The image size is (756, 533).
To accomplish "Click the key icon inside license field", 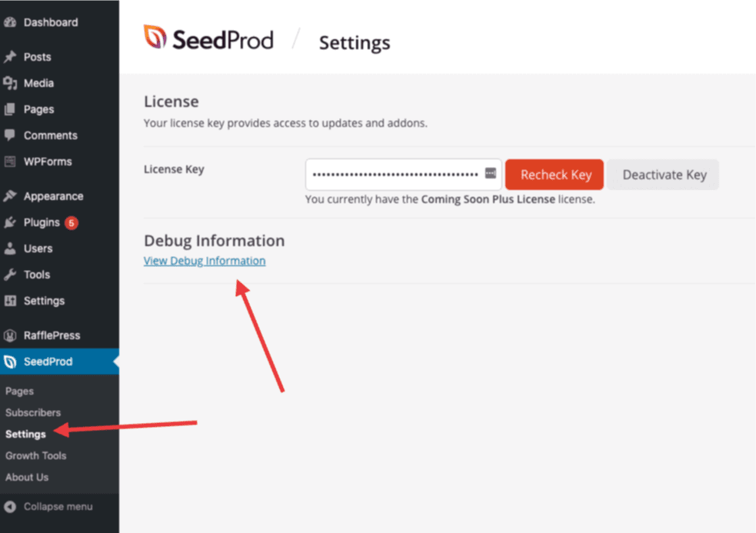I will point(491,174).
